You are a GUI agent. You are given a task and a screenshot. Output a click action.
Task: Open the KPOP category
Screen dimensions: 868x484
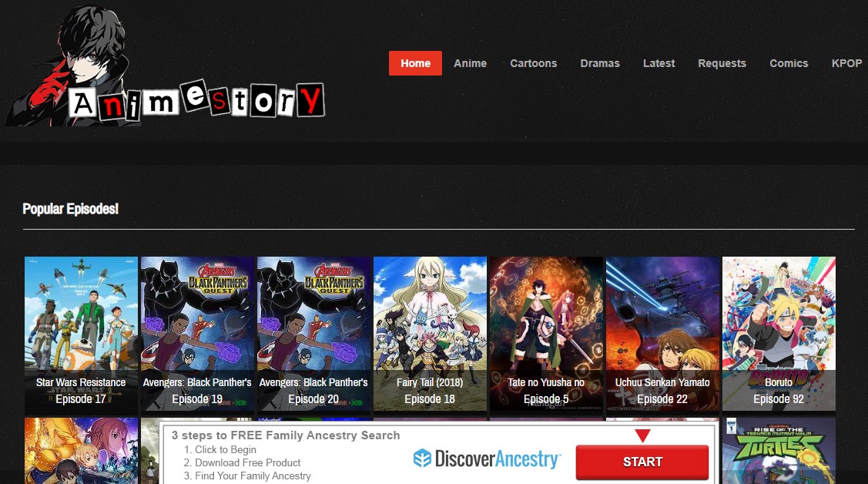(x=847, y=63)
